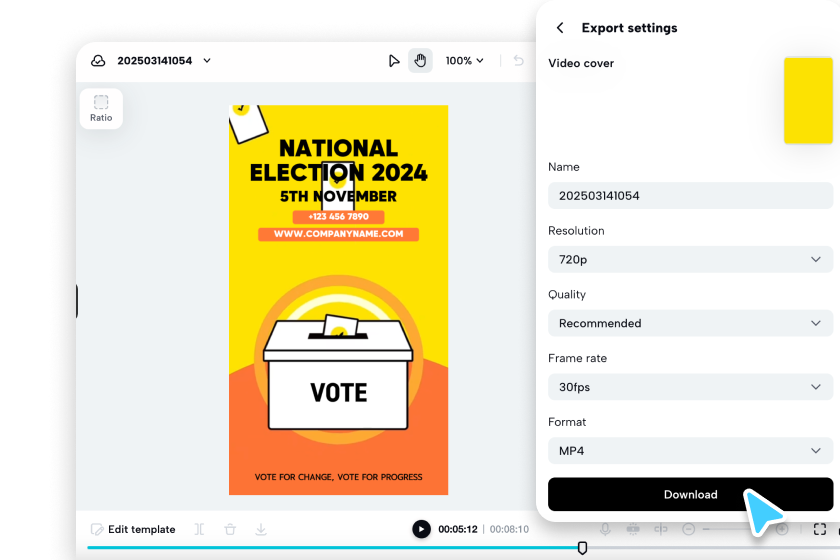This screenshot has width=840, height=560.
Task: Click the Edit template button
Action: tap(133, 529)
